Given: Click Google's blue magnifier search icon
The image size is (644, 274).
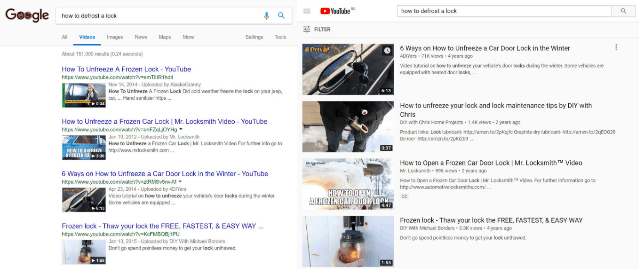Looking at the screenshot, I should point(281,16).
